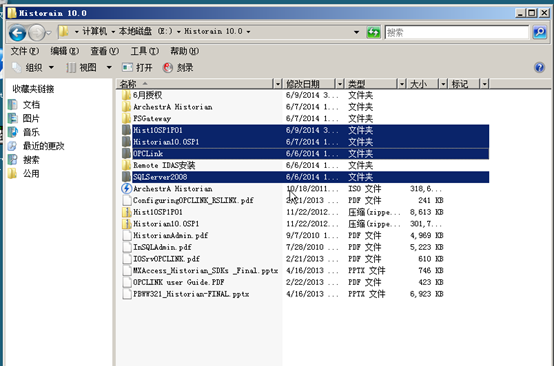Screen dimensions: 554x366
Task: Select the InSQLAdmin.pdf file icon
Action: [126, 247]
